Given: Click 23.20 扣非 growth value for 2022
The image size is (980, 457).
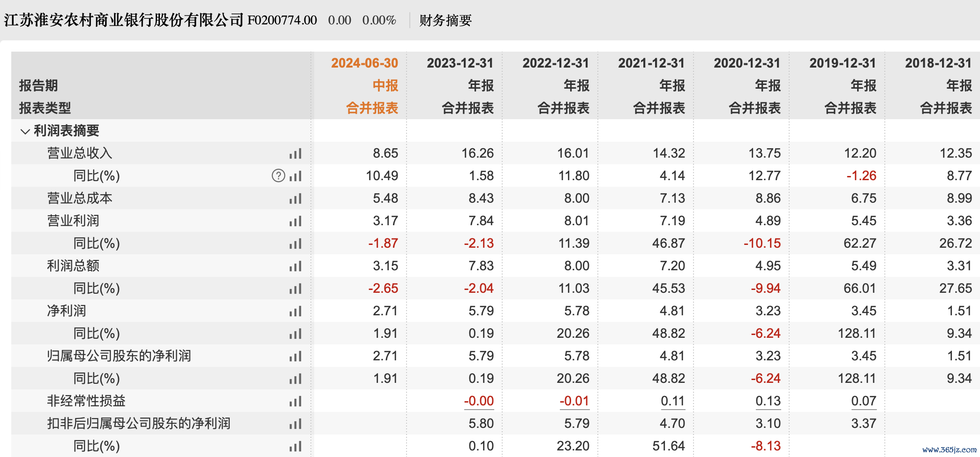Looking at the screenshot, I should click(x=573, y=446).
